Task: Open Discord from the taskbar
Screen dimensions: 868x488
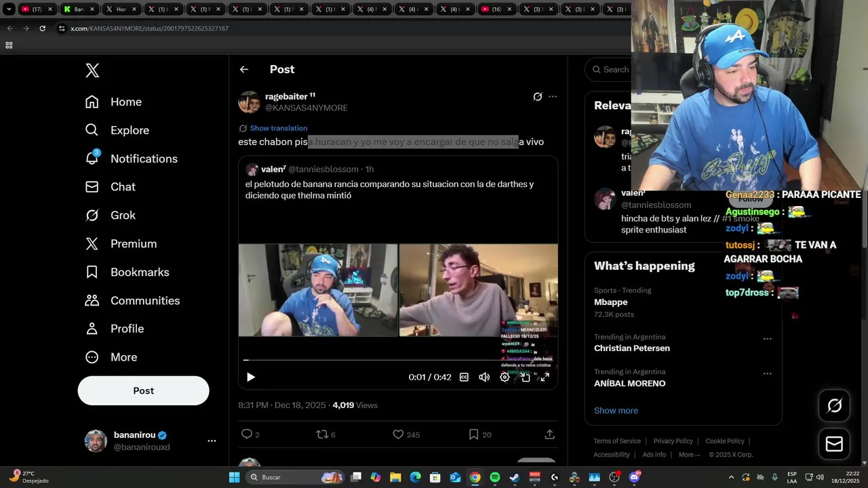Action: (x=635, y=477)
